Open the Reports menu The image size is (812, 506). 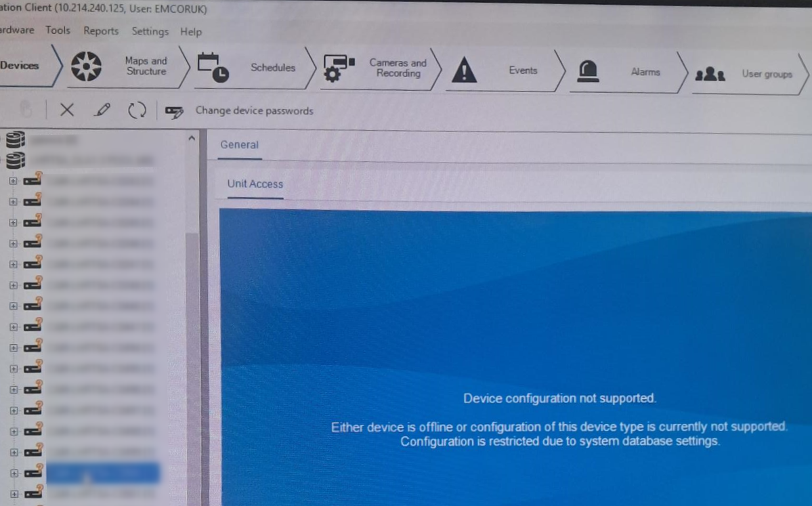coord(100,30)
